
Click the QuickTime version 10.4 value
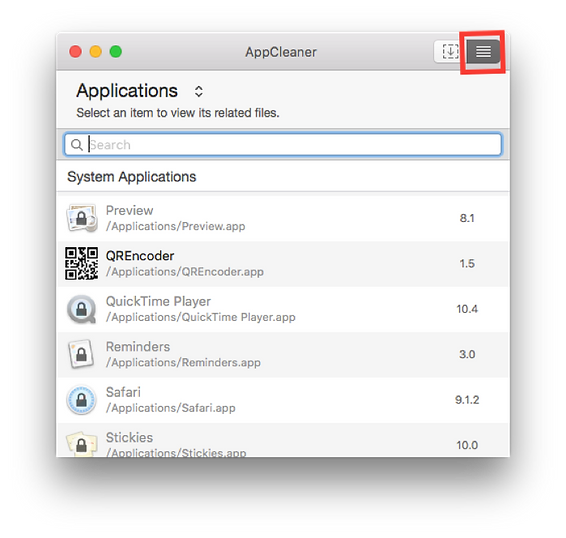coord(467,309)
